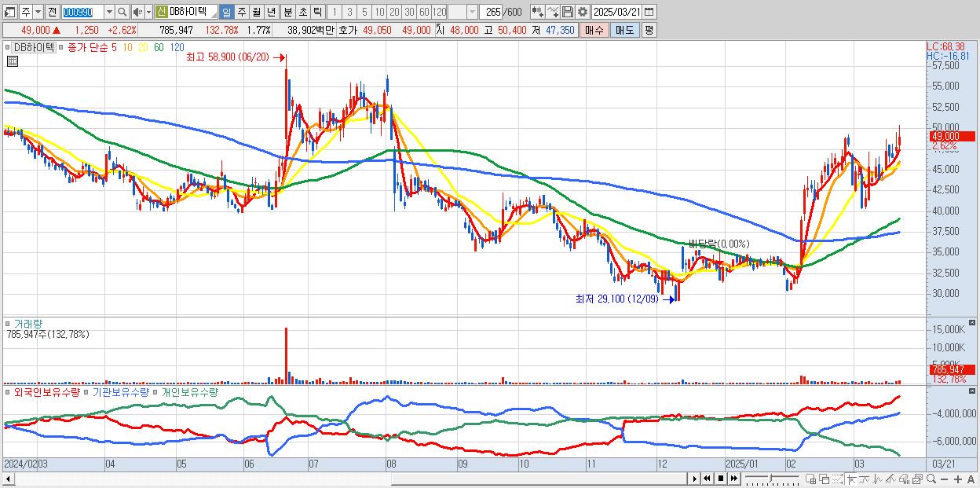Switch to the 틱 (tick) chart period

318,13
